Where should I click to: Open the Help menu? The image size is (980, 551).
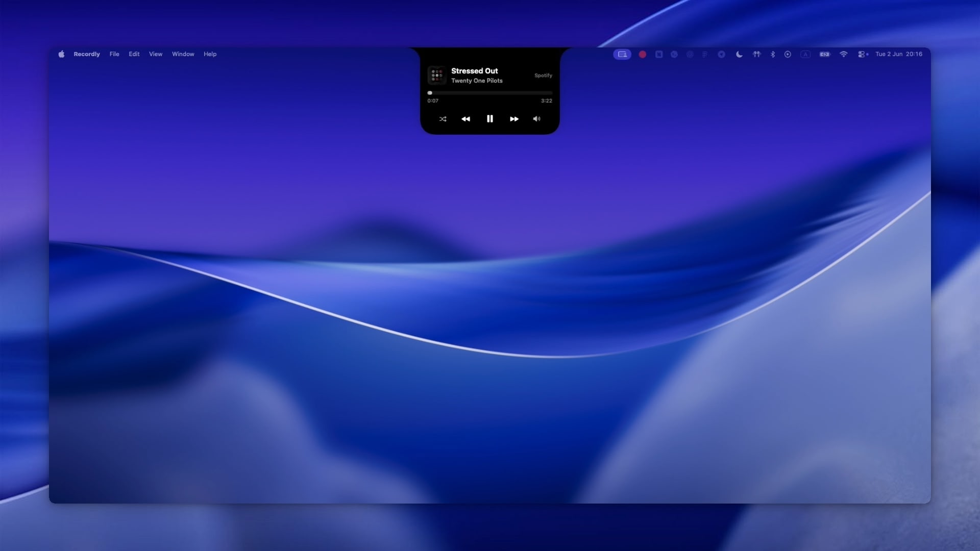tap(210, 54)
